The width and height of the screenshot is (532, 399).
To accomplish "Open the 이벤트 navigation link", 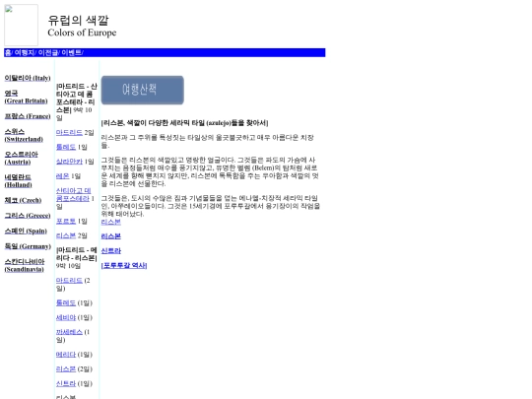I will coord(71,52).
